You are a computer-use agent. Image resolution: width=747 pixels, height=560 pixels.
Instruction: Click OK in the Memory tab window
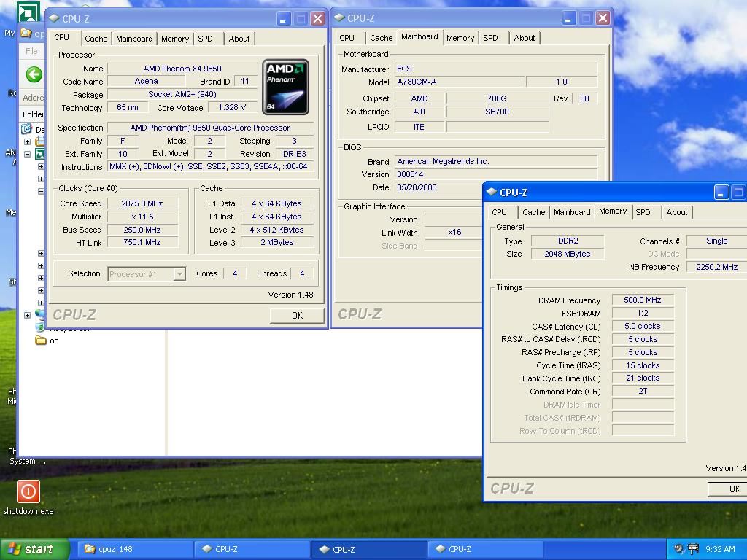point(729,489)
